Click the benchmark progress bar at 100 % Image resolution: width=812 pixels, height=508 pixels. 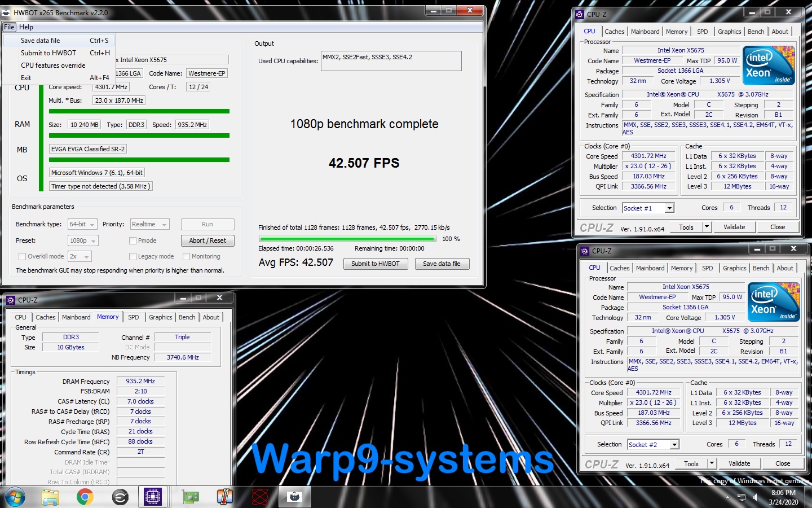click(347, 239)
